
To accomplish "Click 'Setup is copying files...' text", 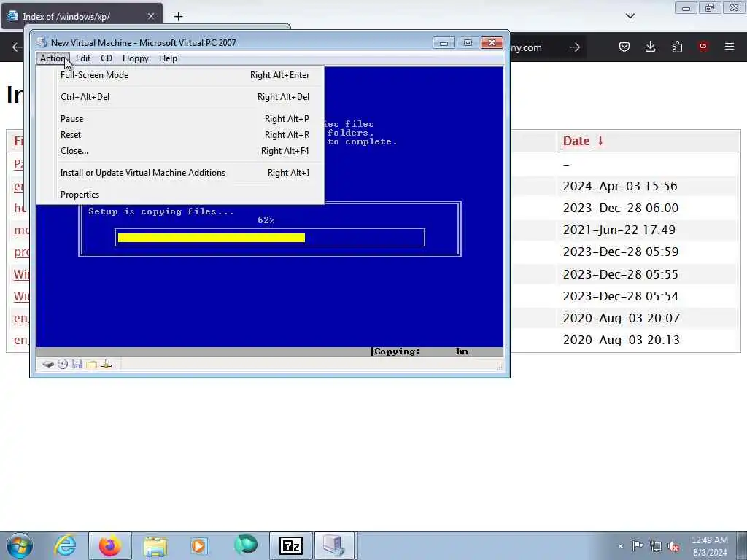I will click(161, 211).
